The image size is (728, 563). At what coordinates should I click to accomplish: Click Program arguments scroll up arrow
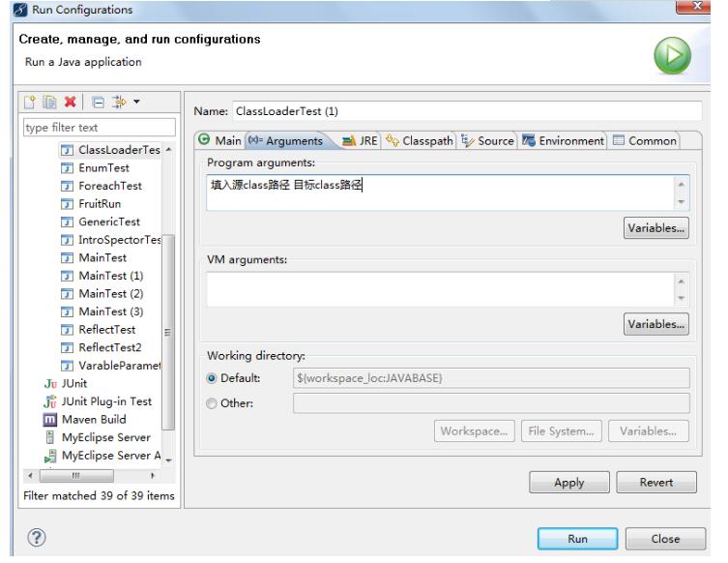(681, 185)
